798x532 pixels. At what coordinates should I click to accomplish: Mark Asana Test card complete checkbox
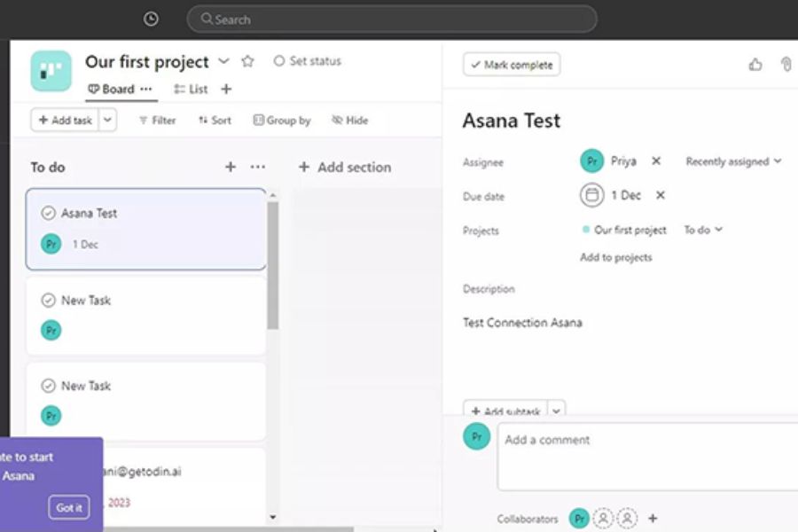[x=49, y=214]
